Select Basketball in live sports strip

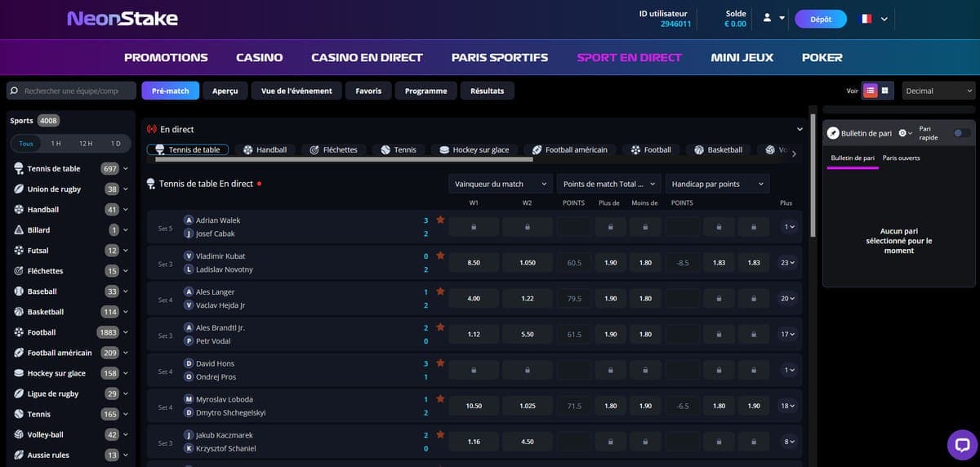coord(718,150)
